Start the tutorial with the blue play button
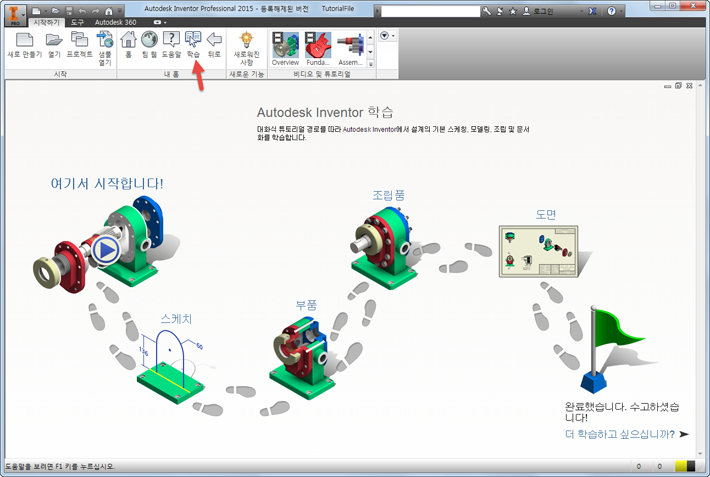Screen dimensions: 710x477 pyautogui.click(x=106, y=250)
